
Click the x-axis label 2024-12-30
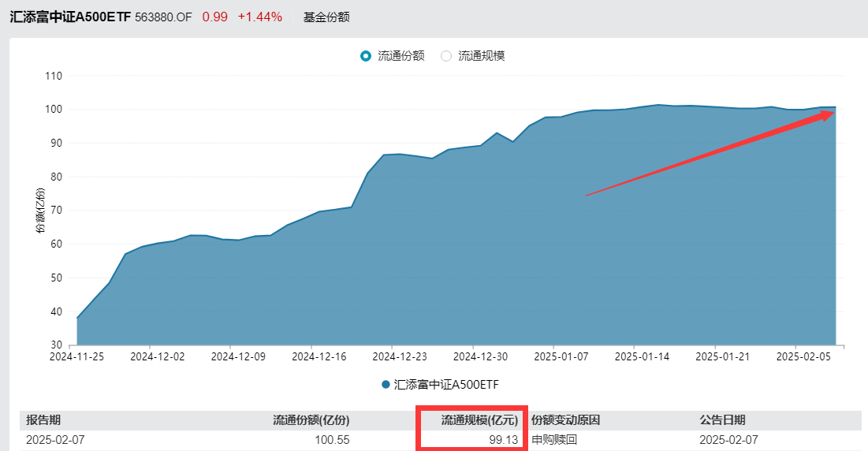click(x=480, y=357)
